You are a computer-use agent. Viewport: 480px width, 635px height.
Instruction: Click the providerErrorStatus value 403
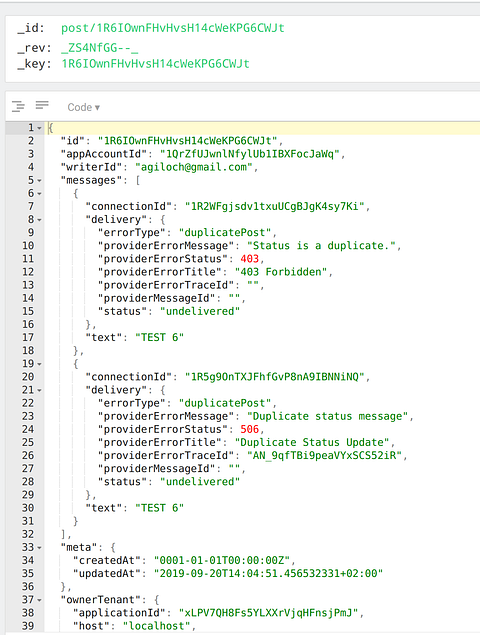pyautogui.click(x=250, y=259)
